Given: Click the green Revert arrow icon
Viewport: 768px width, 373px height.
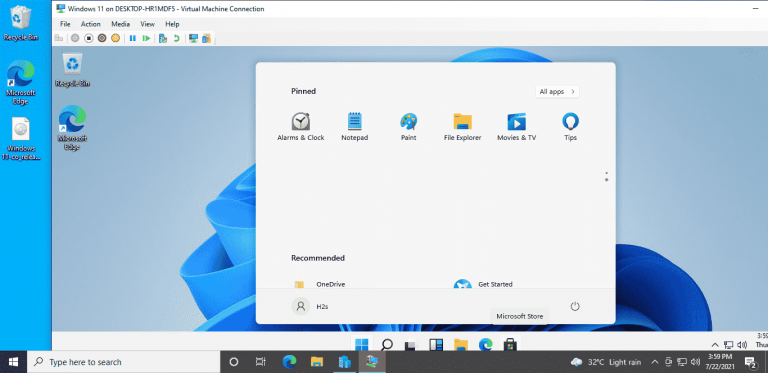Looking at the screenshot, I should (176, 38).
